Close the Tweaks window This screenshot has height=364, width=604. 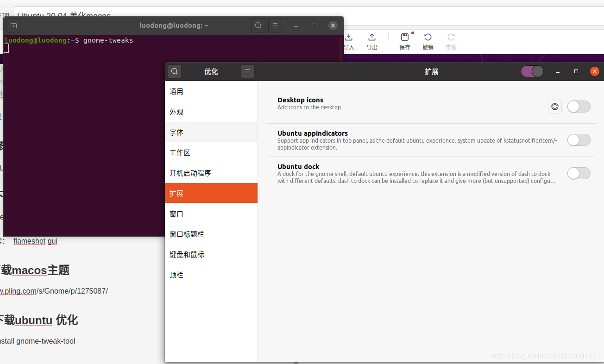pos(595,71)
